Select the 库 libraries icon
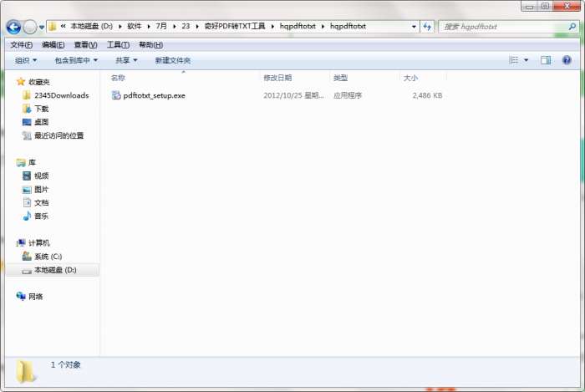This screenshot has height=392, width=585. [x=21, y=163]
